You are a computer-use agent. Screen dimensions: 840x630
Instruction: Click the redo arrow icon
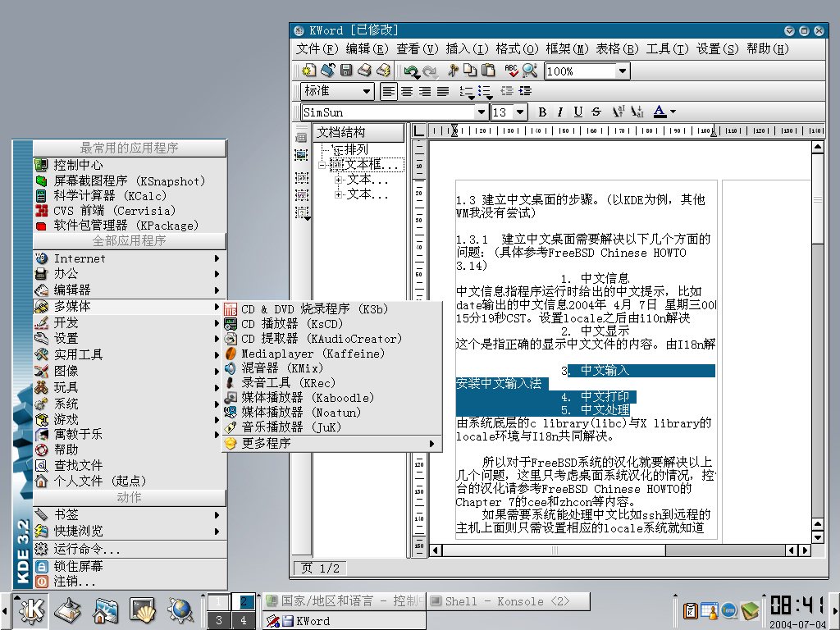pos(430,71)
